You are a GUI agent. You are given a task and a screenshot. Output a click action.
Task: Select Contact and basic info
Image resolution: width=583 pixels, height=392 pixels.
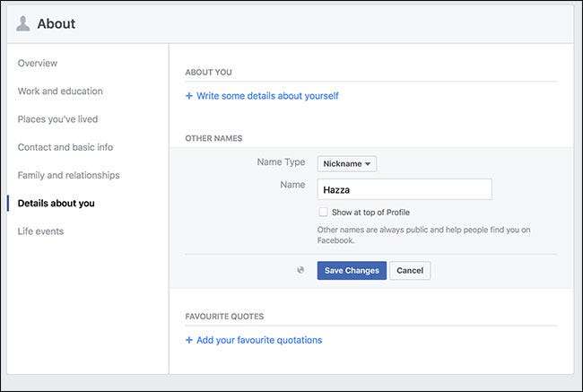pyautogui.click(x=65, y=147)
